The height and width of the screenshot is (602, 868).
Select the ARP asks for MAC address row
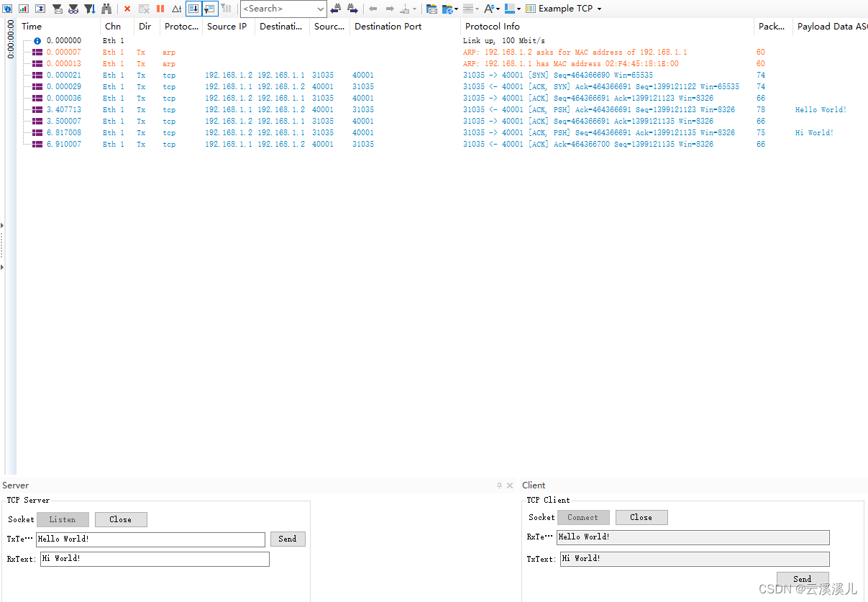click(442, 53)
